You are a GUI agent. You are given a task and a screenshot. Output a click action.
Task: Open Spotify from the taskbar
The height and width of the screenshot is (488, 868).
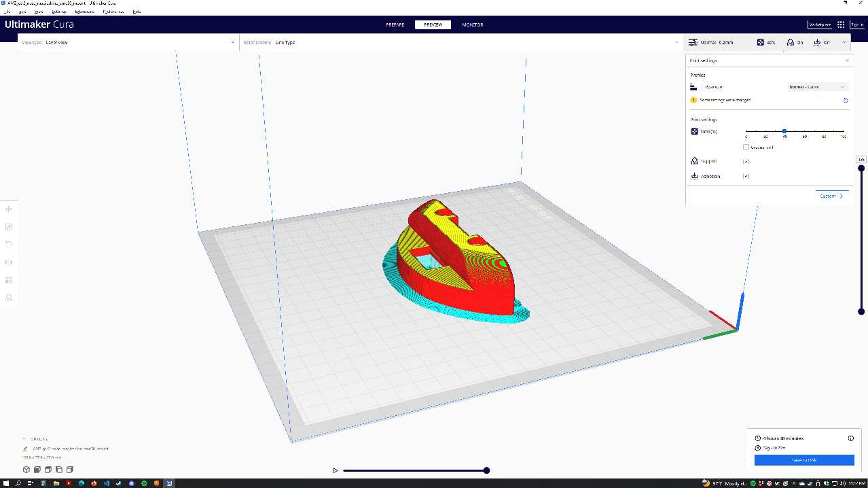click(144, 483)
